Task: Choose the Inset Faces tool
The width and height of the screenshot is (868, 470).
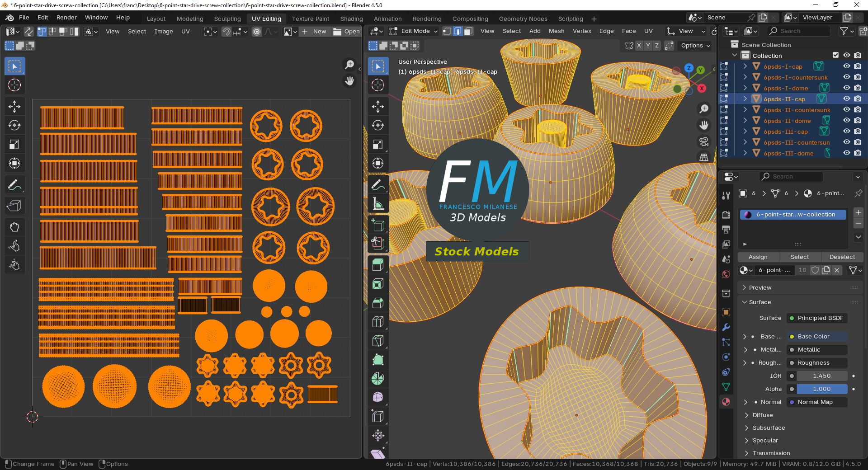Action: 378,284
